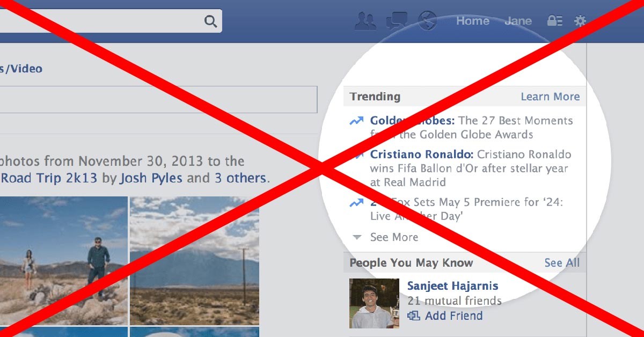Screen dimensions: 644x337
Task: Open the privacy shortcuts lock icon
Action: click(x=554, y=21)
